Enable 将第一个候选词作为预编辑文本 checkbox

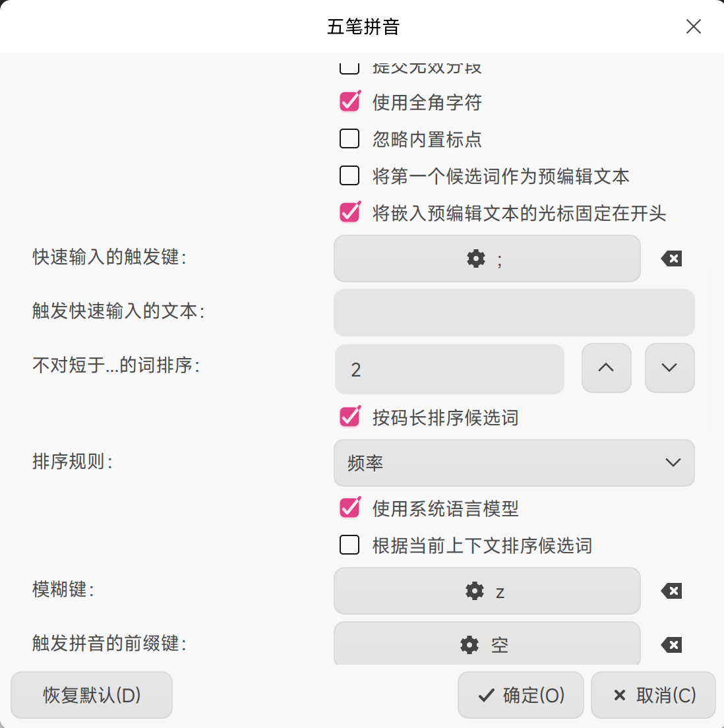click(349, 176)
